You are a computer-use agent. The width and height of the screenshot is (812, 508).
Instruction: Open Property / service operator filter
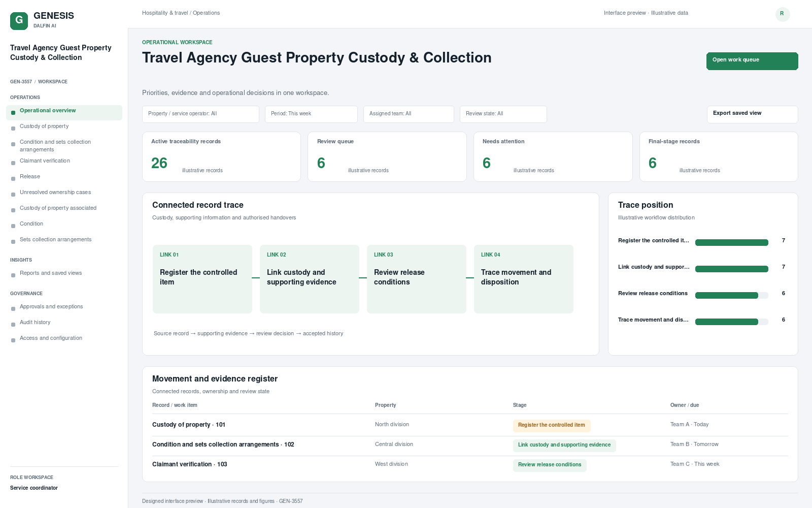coord(200,114)
